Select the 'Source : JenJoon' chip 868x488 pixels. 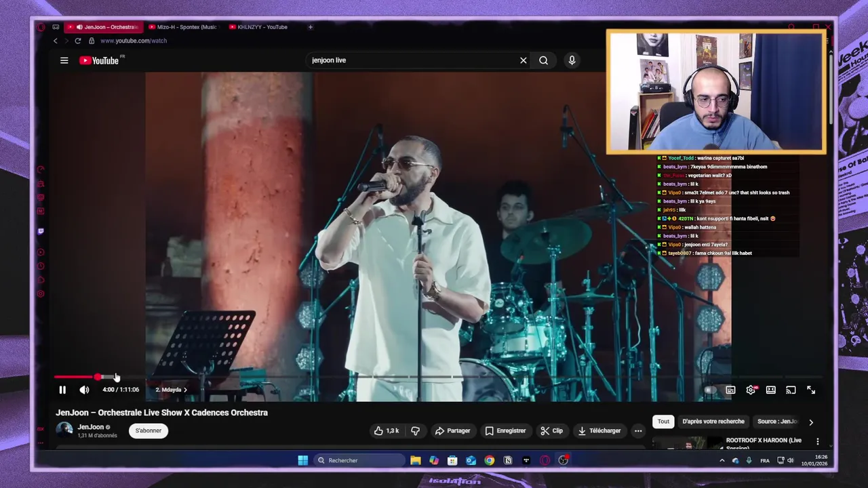click(777, 422)
